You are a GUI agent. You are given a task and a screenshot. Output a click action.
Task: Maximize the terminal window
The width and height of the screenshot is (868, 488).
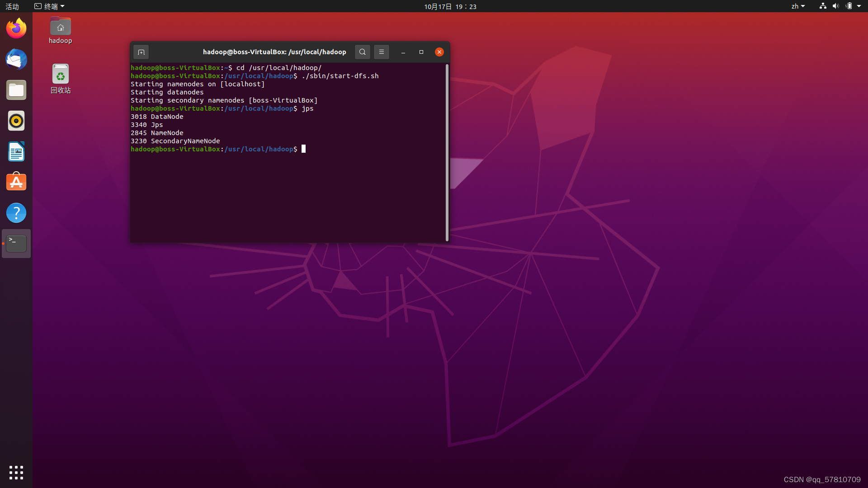421,52
